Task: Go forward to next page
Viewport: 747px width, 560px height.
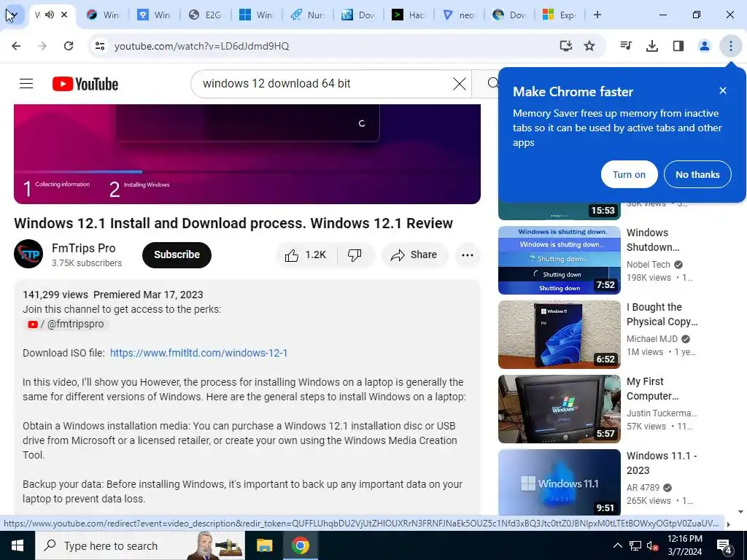Action: pos(42,46)
